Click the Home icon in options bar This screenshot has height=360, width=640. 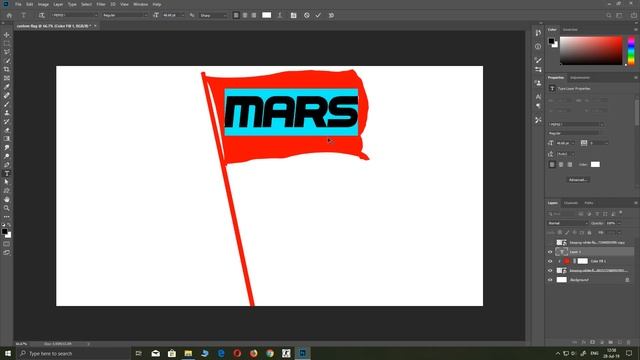point(9,15)
